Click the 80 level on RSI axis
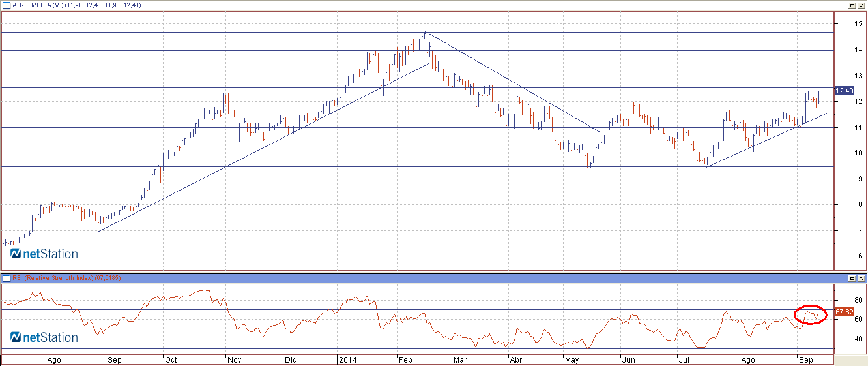The image size is (868, 366). click(858, 300)
